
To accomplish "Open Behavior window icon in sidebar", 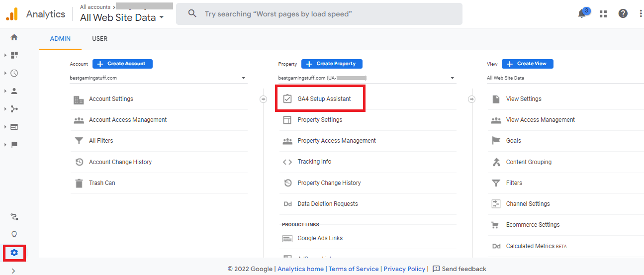I will coord(14,127).
